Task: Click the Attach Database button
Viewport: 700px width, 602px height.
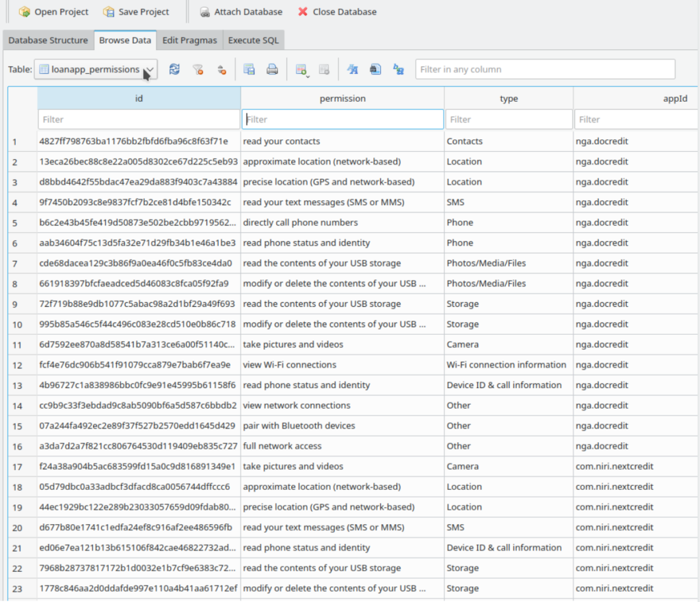Action: pyautogui.click(x=241, y=12)
